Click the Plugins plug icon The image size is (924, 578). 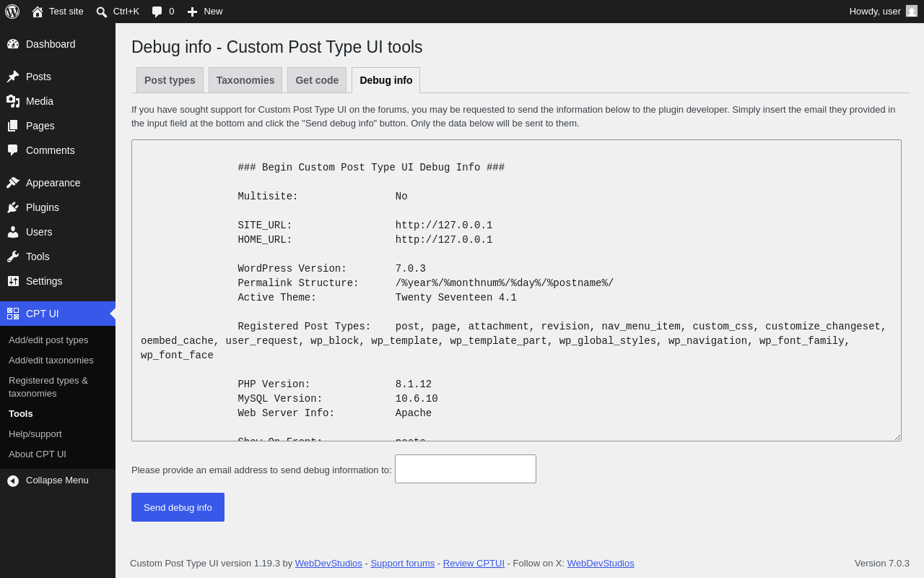click(x=13, y=207)
